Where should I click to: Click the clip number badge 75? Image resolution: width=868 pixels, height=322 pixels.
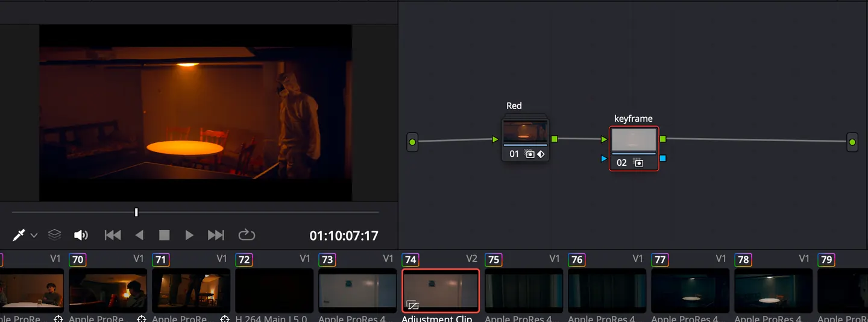[x=494, y=260]
